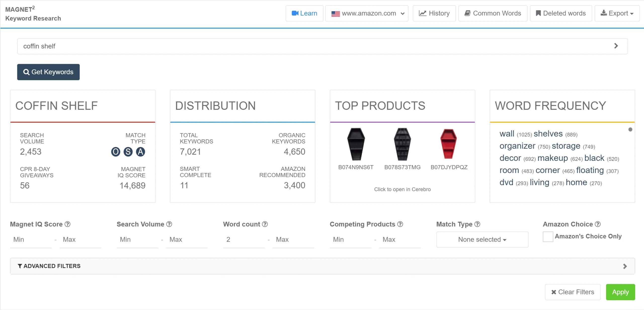
Task: Open the History view
Action: click(434, 13)
